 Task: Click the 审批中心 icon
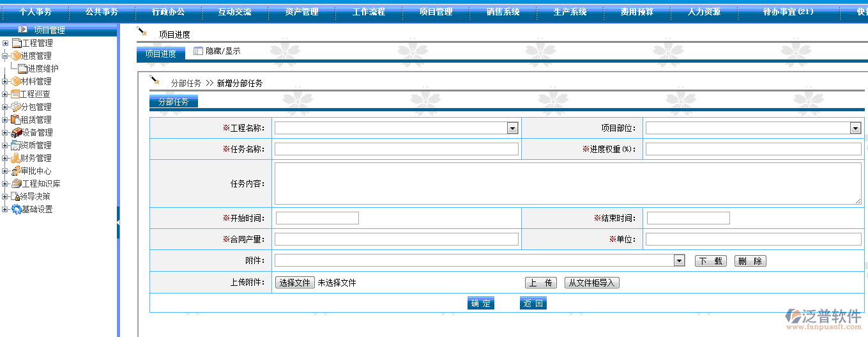click(x=16, y=171)
